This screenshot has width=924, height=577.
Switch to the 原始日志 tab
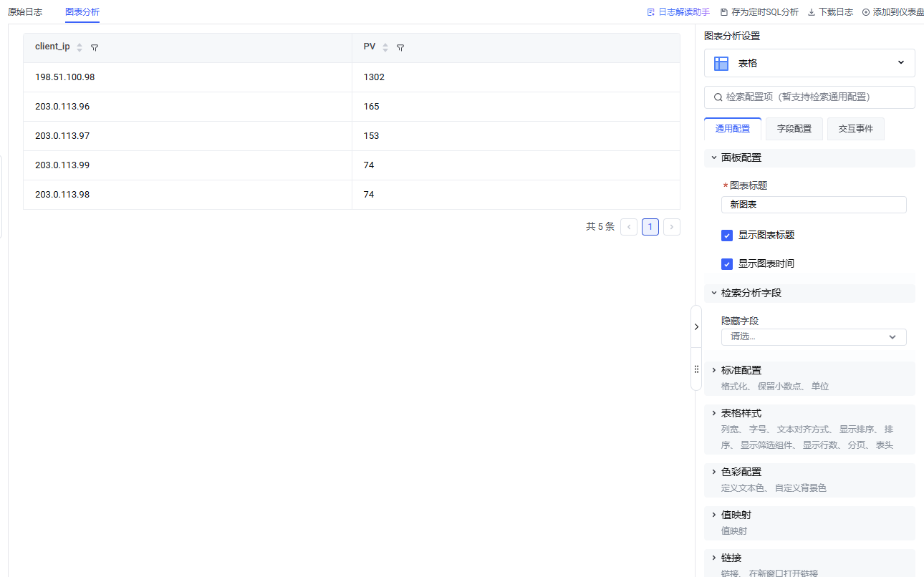25,12
